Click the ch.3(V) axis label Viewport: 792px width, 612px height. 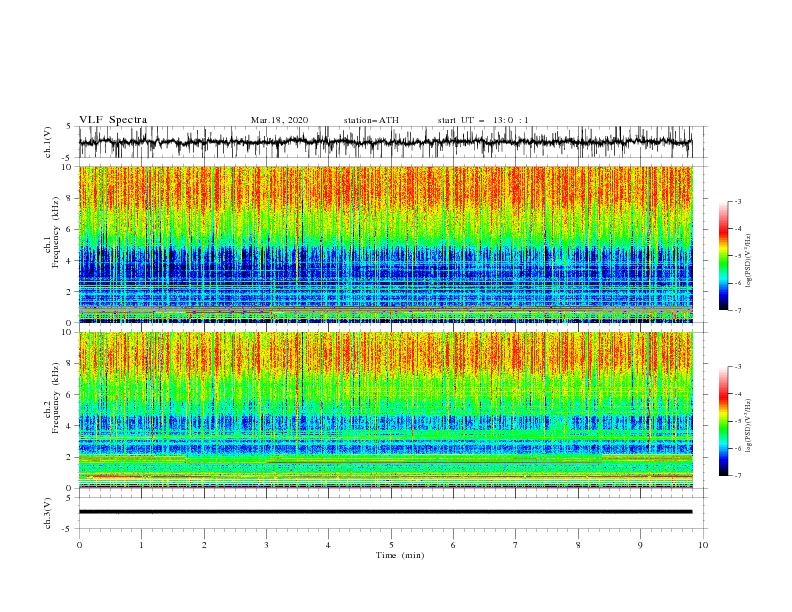pos(48,513)
